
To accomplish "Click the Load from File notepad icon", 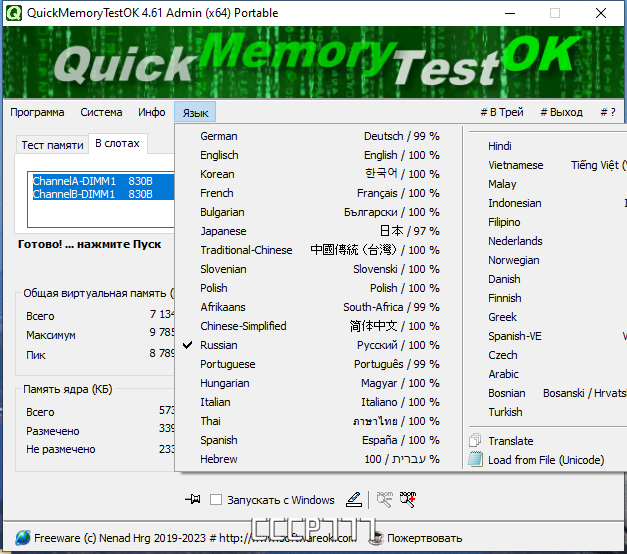I will (475, 459).
